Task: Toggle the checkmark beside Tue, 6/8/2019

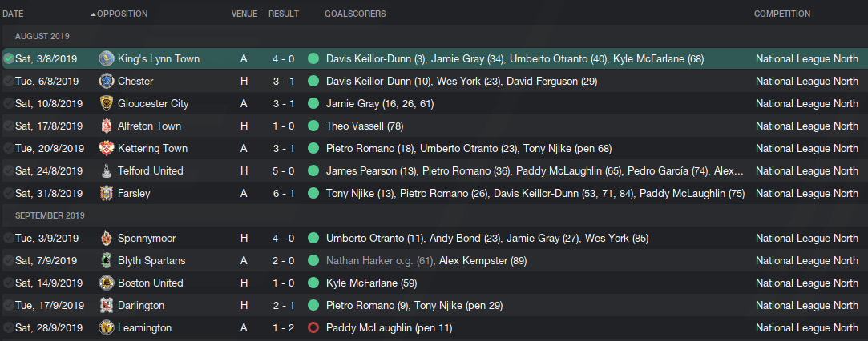Action: click(x=8, y=81)
